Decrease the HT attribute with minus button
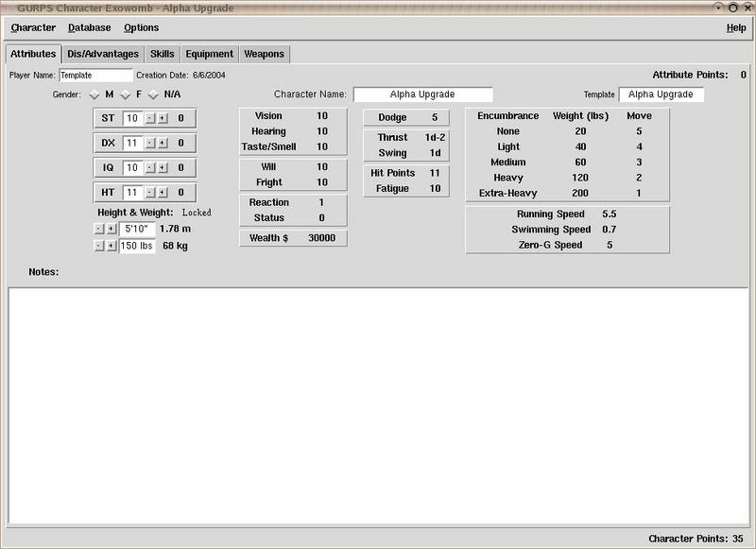Viewport: 756px width, 549px height. click(150, 193)
